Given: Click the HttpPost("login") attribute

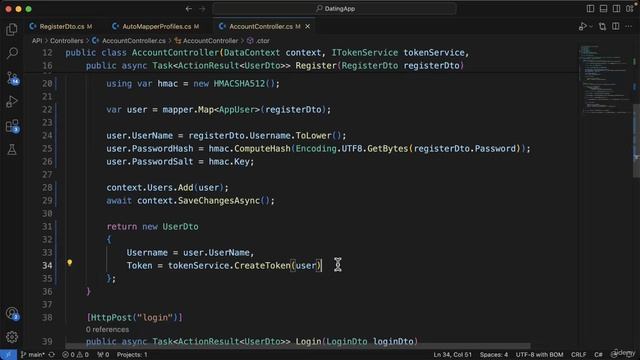Looking at the screenshot, I should coord(134,318).
